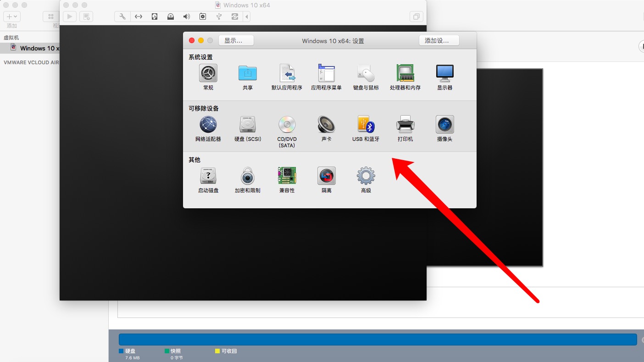Image resolution: width=644 pixels, height=362 pixels.
Task: Open the 添加 add dropdown in library window
Action: click(x=12, y=17)
